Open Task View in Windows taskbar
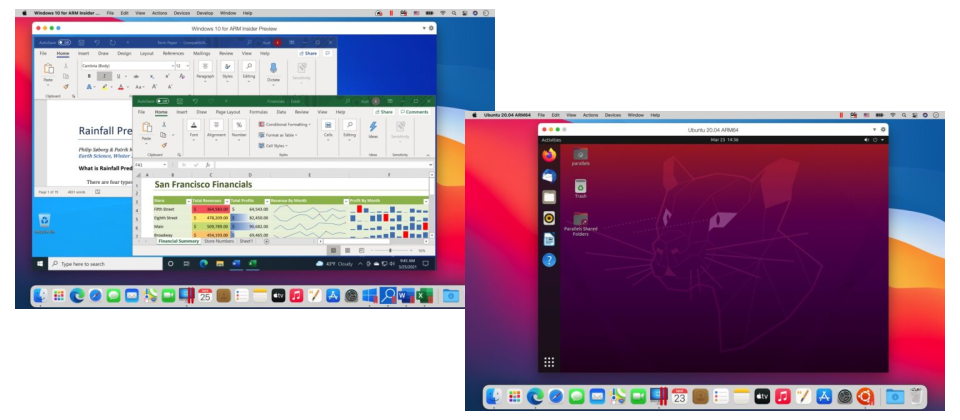 (x=187, y=263)
